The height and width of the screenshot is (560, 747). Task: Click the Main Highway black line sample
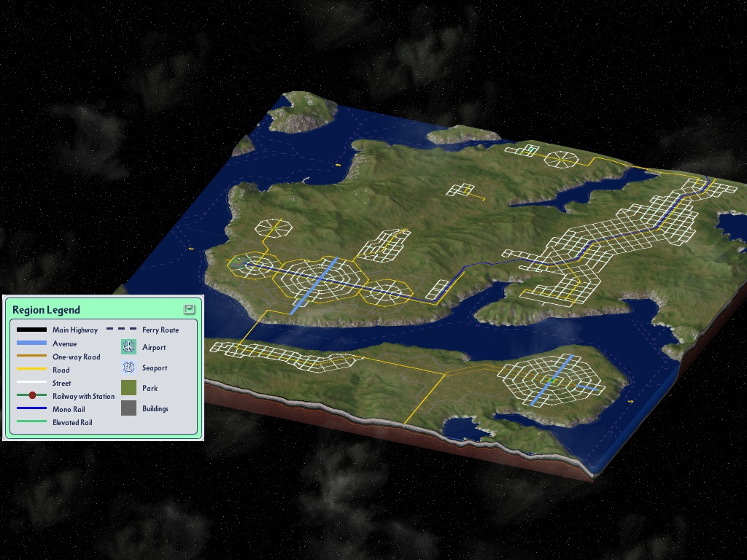31,330
